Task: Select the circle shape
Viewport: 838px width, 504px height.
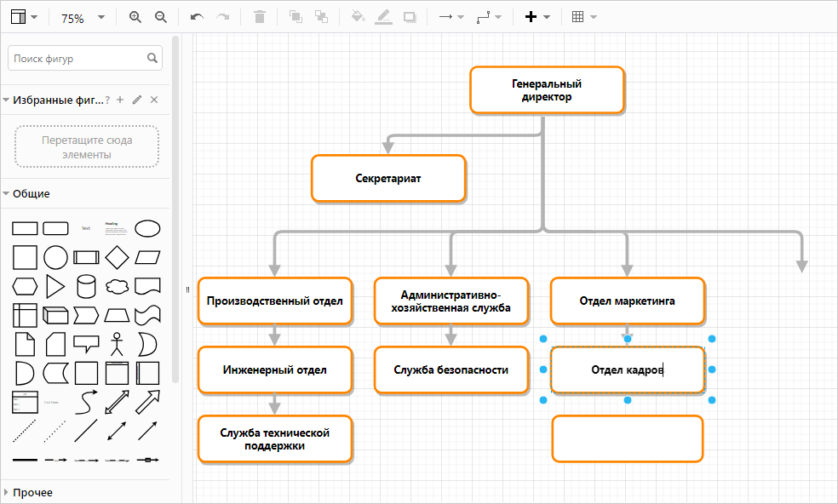Action: coord(55,258)
